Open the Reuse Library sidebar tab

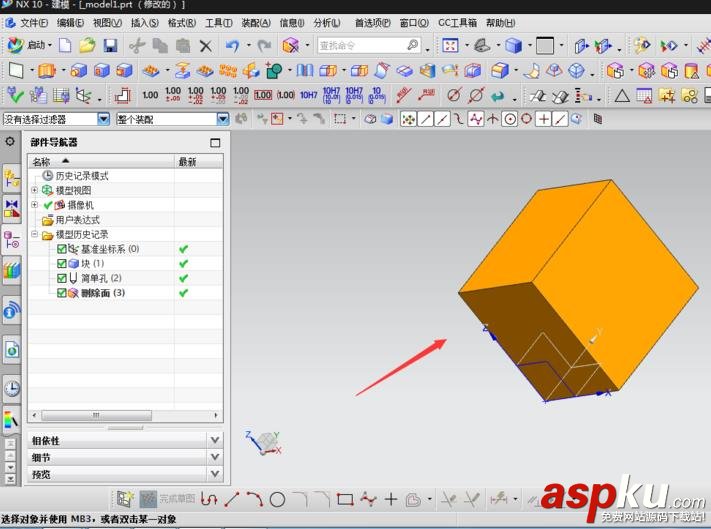coord(11,270)
